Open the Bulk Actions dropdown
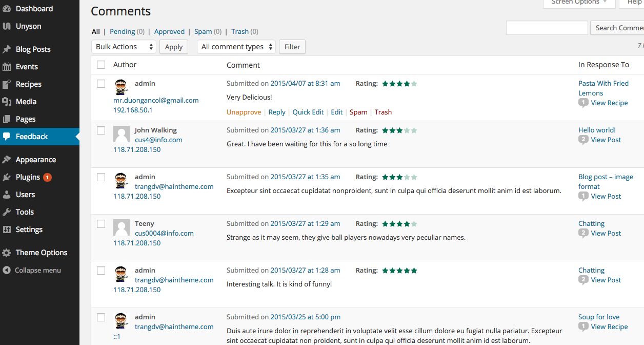The width and height of the screenshot is (644, 345). click(x=124, y=47)
